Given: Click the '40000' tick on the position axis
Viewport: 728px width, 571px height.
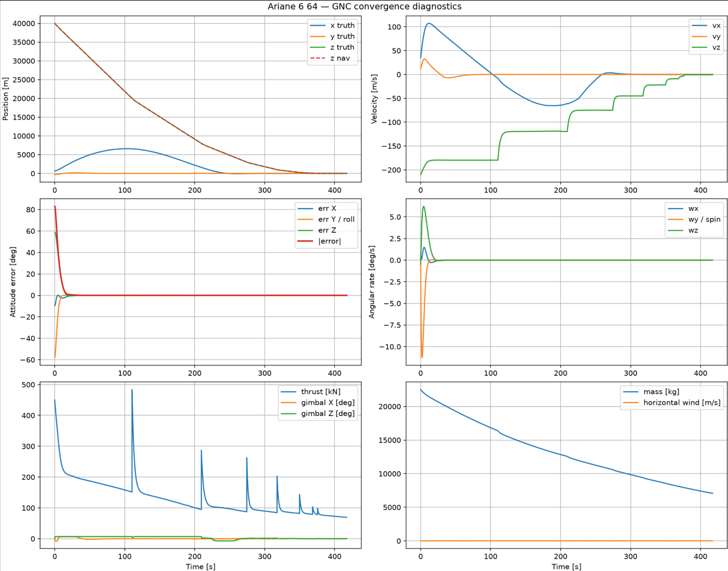Looking at the screenshot, I should tap(24, 24).
